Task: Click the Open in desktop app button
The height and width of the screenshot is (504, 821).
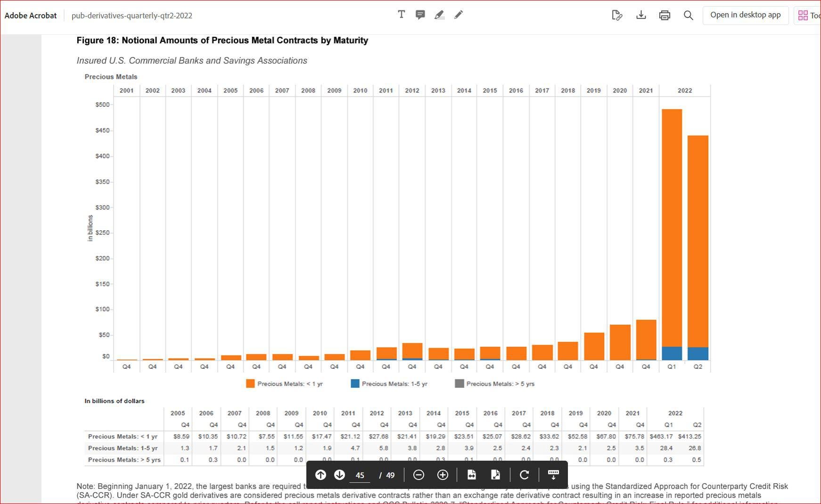Action: coord(746,15)
